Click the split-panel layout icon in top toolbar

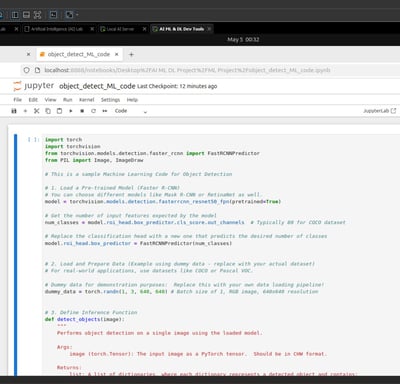point(15,15)
